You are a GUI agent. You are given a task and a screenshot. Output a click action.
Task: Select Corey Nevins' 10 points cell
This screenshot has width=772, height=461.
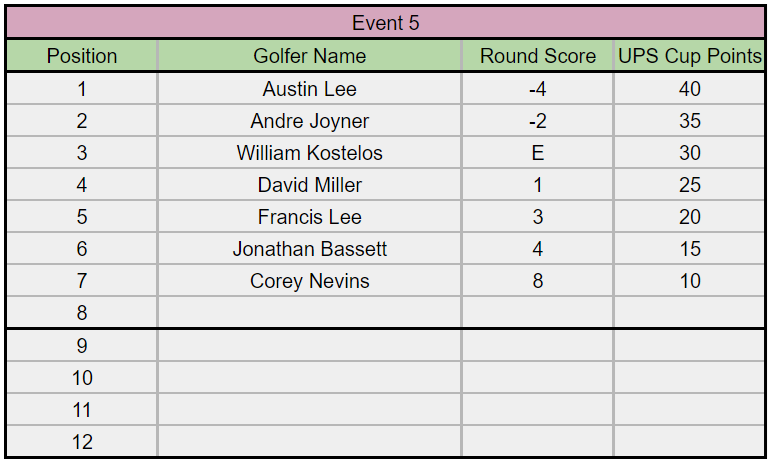pos(689,281)
